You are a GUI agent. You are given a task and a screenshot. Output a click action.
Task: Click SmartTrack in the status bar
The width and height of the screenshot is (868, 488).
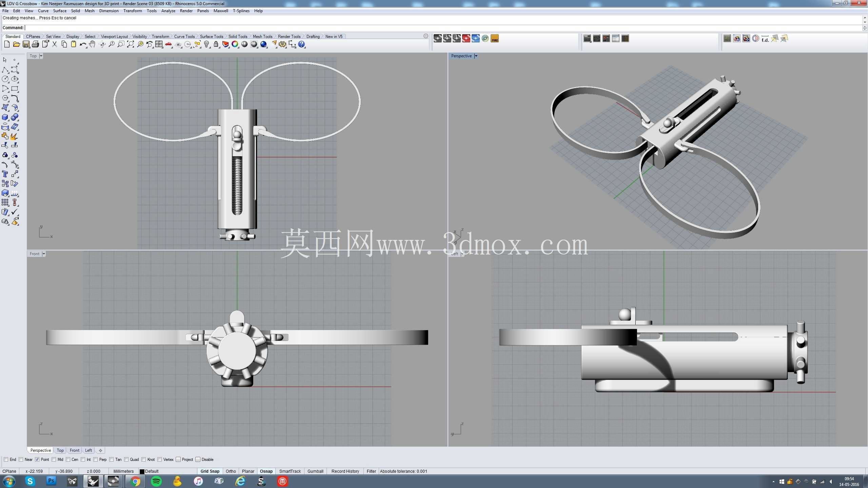(290, 471)
